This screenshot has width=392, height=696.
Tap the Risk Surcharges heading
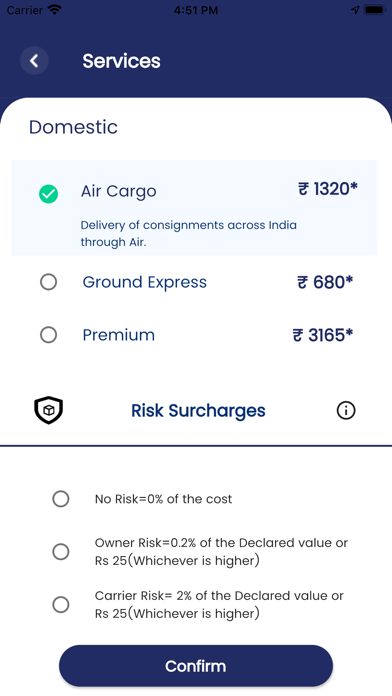(198, 411)
